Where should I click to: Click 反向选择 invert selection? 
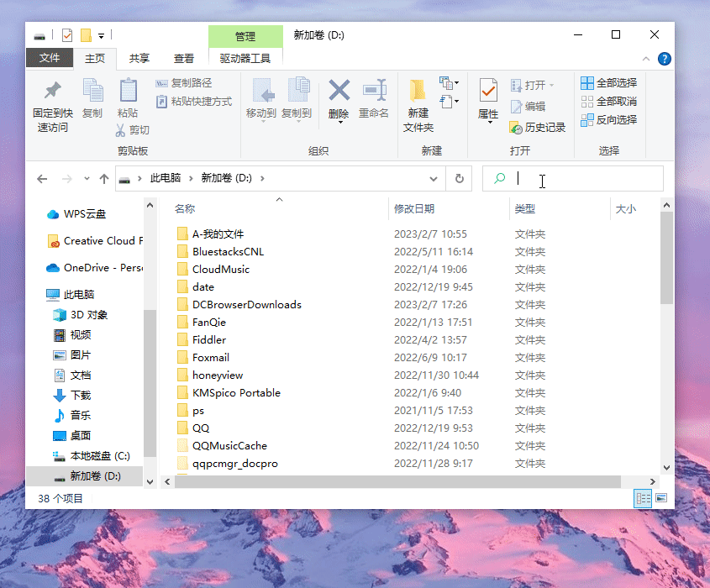[609, 120]
